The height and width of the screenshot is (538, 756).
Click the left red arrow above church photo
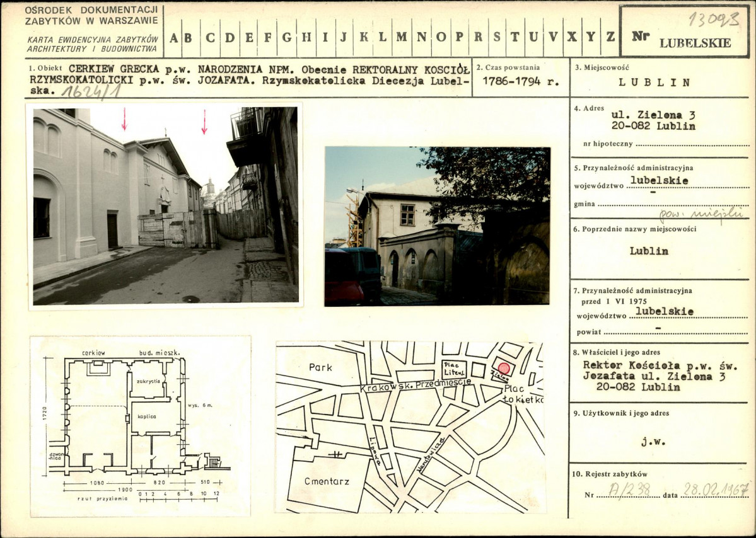click(x=124, y=119)
